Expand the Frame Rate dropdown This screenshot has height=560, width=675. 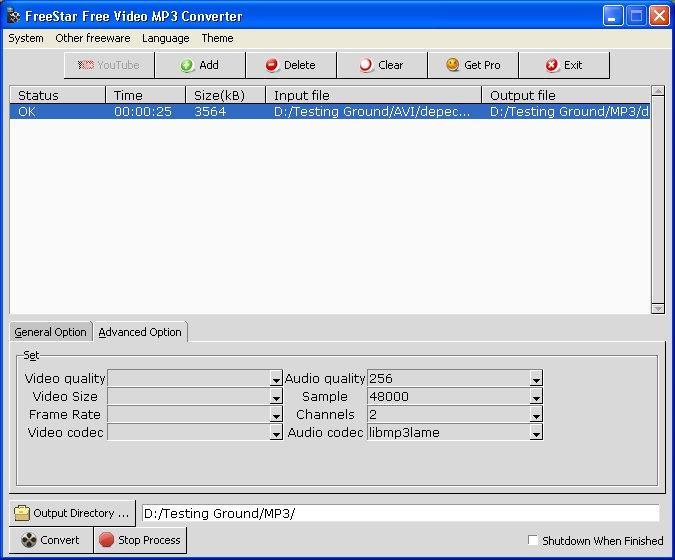276,415
